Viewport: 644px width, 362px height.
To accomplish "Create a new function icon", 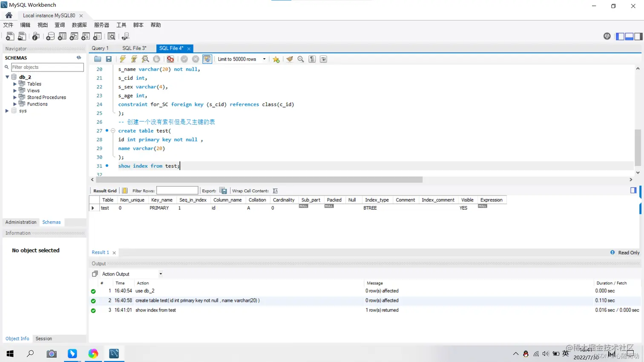I will [x=97, y=36].
